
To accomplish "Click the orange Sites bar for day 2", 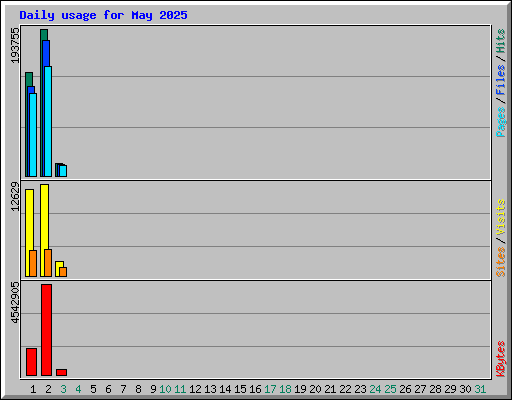I will point(48,263).
